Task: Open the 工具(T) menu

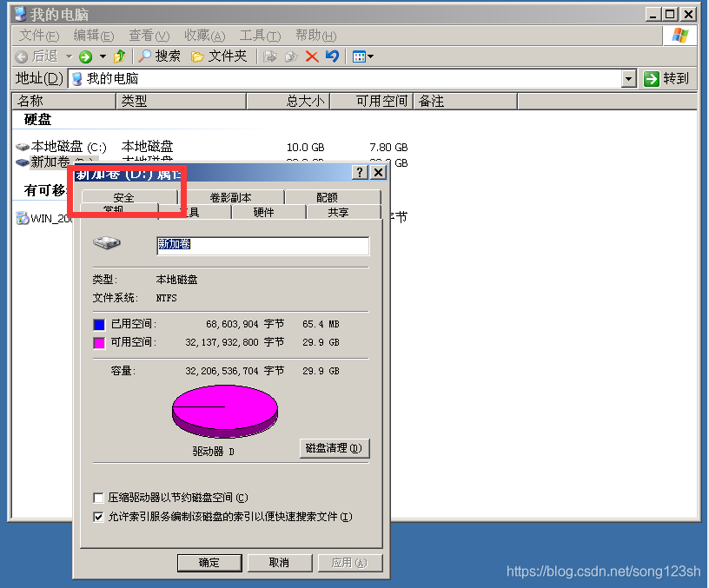Action: (x=260, y=36)
